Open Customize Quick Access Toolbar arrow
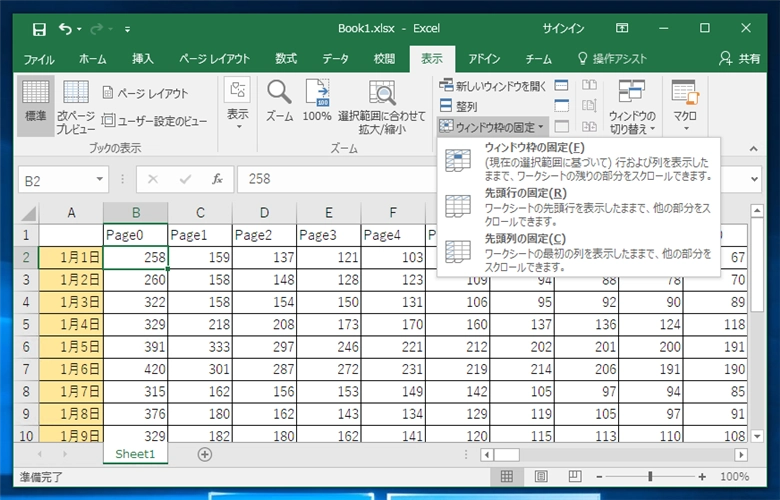This screenshot has height=500, width=780. coord(127,29)
